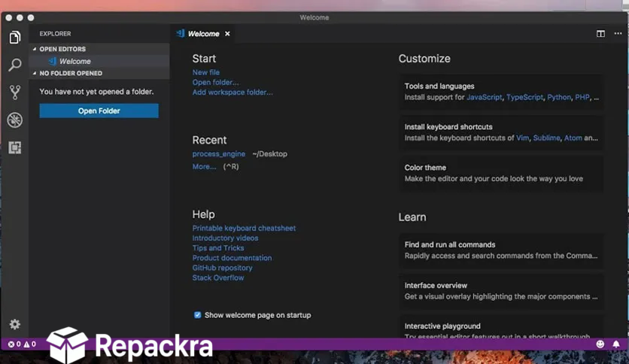Select Welcome under Open Editors

tap(99, 62)
